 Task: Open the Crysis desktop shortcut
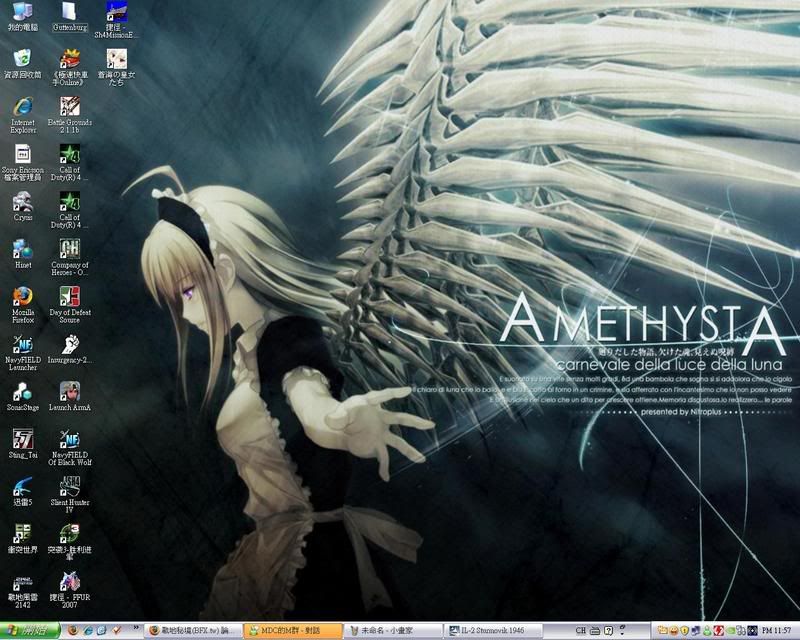[23, 199]
